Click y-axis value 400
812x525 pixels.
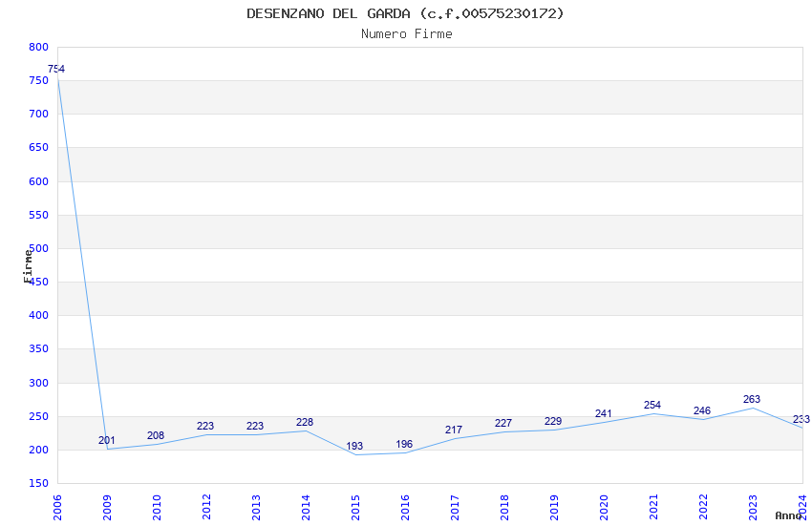[x=39, y=315]
